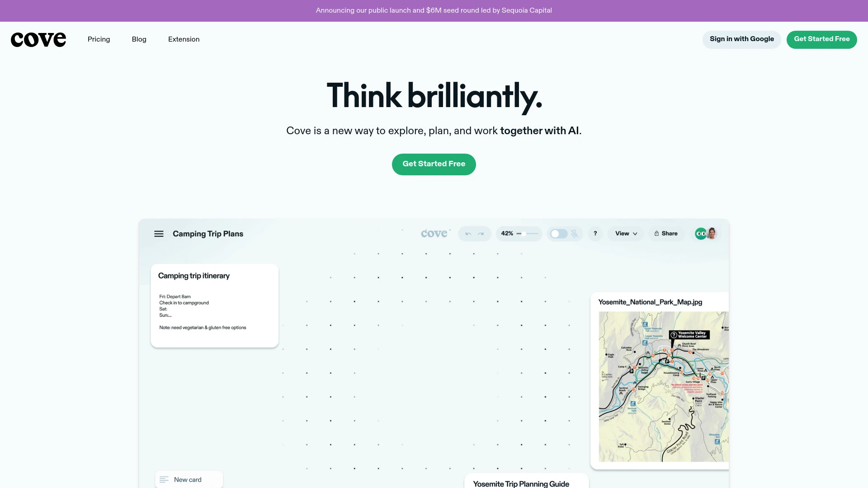
Task: Expand the View dropdown menu
Action: pos(626,233)
